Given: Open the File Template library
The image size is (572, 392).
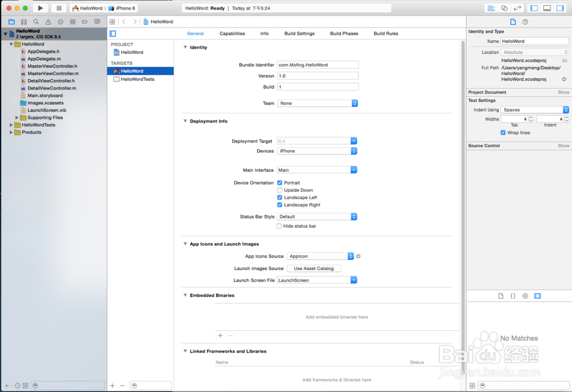Looking at the screenshot, I should (500, 296).
